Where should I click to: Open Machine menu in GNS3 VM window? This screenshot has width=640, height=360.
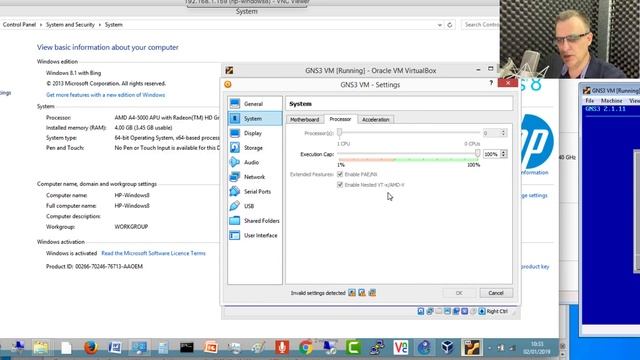611,100
